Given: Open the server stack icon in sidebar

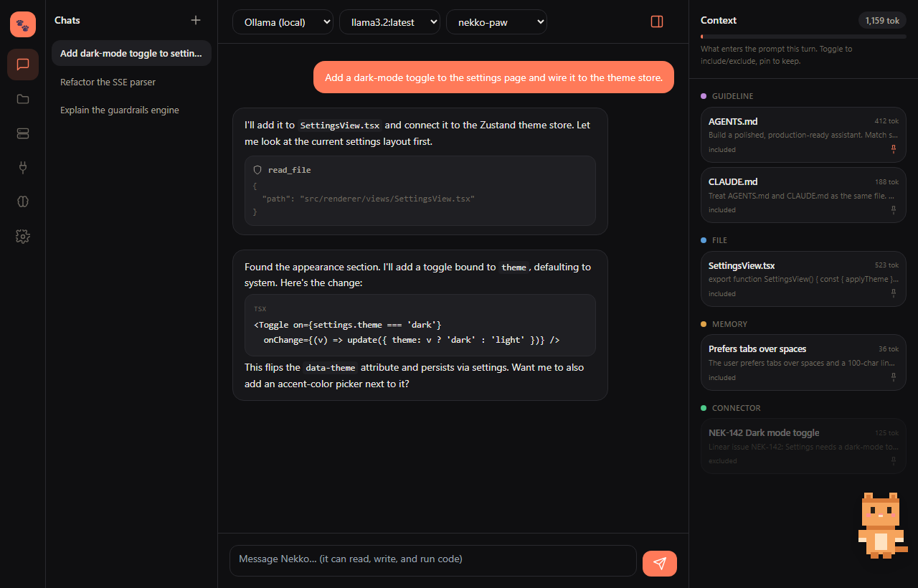Looking at the screenshot, I should point(23,133).
